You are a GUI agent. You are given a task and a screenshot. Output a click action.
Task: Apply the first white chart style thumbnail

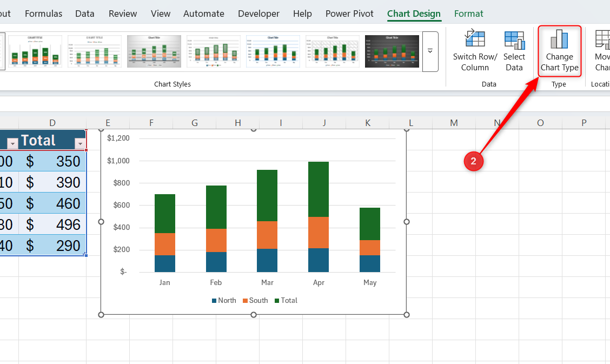(35, 51)
